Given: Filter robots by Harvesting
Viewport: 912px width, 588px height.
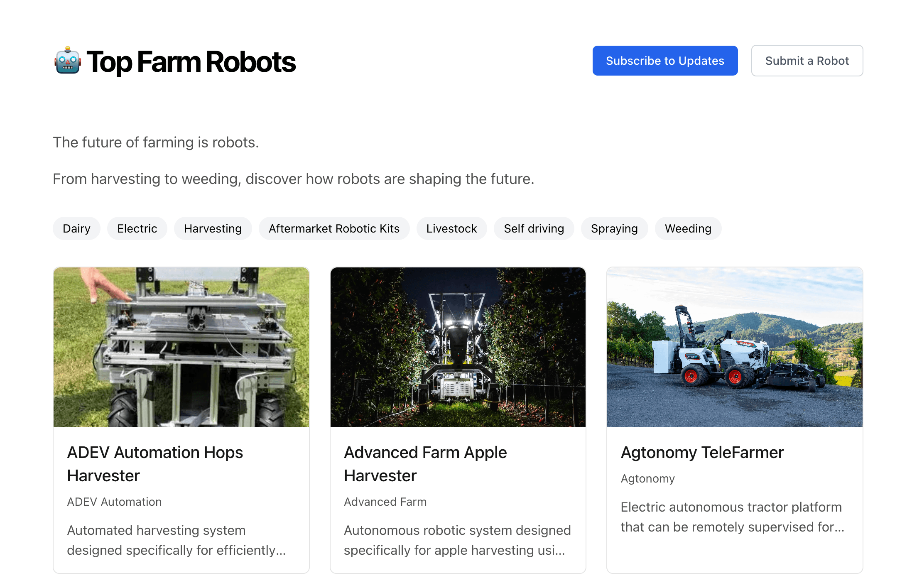Looking at the screenshot, I should (213, 228).
